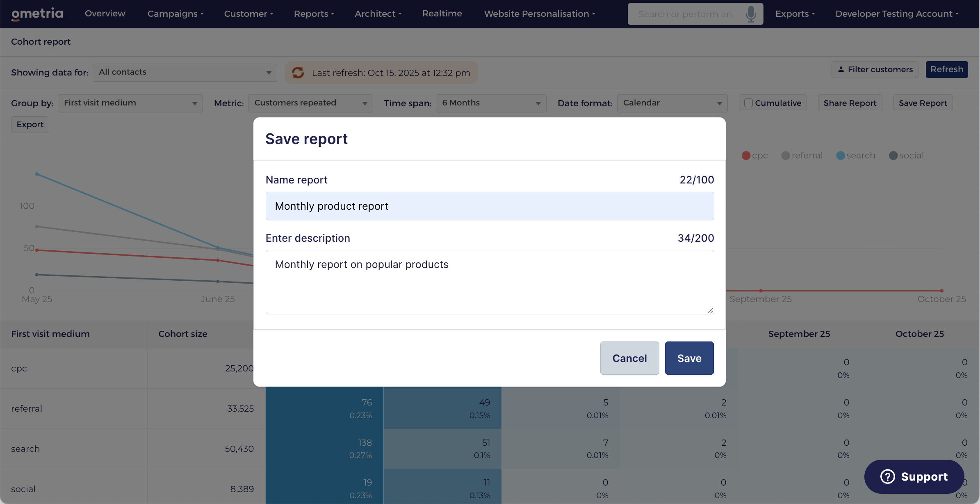
Task: Go to the Overview page
Action: (x=105, y=14)
